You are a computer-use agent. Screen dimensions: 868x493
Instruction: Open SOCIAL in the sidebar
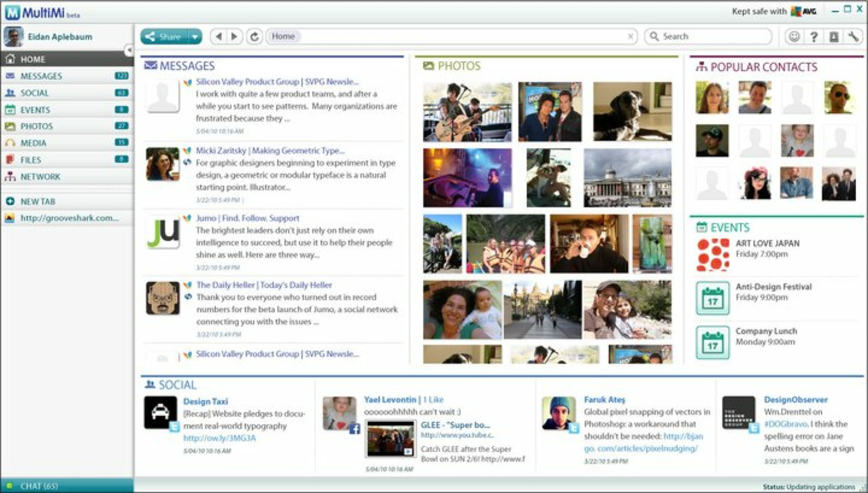(x=67, y=92)
